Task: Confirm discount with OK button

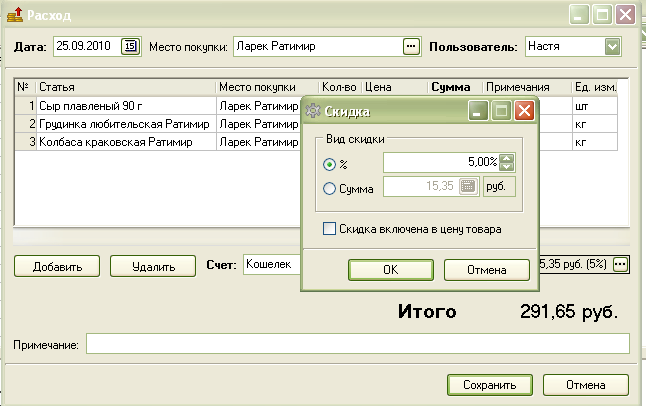Action: tap(391, 270)
